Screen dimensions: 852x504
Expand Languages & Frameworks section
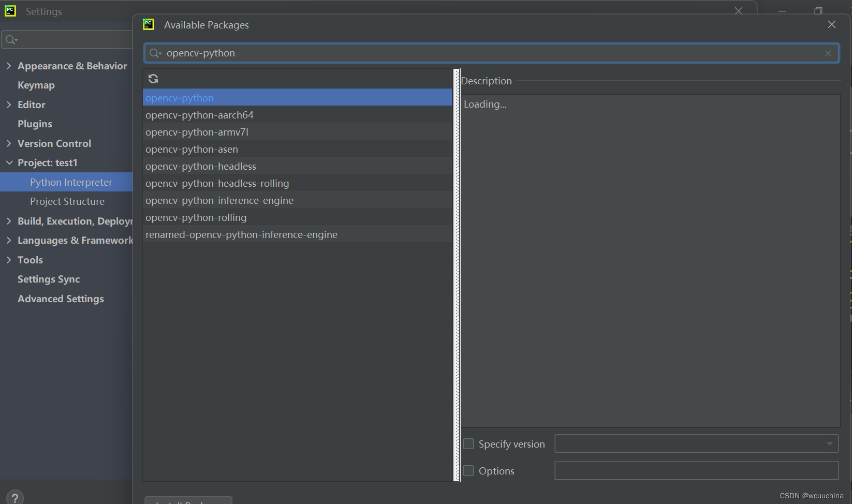click(9, 240)
